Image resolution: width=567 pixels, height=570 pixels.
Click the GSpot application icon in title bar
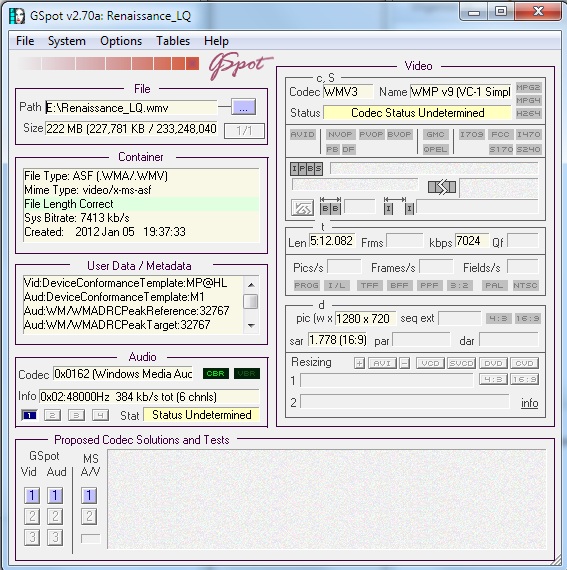(17, 15)
